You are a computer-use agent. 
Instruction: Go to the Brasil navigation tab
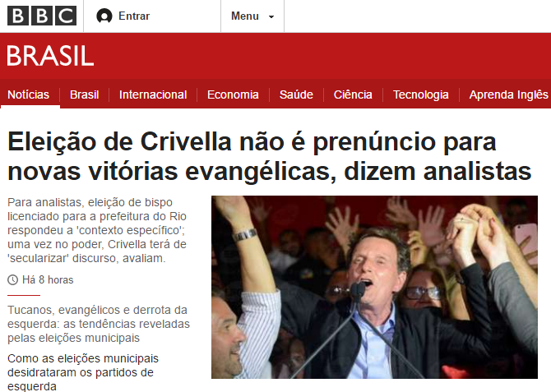coord(85,95)
